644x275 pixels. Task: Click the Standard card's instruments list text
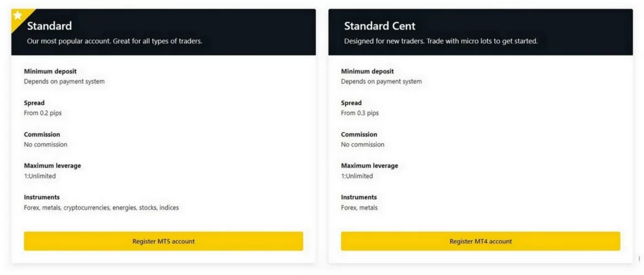(101, 207)
